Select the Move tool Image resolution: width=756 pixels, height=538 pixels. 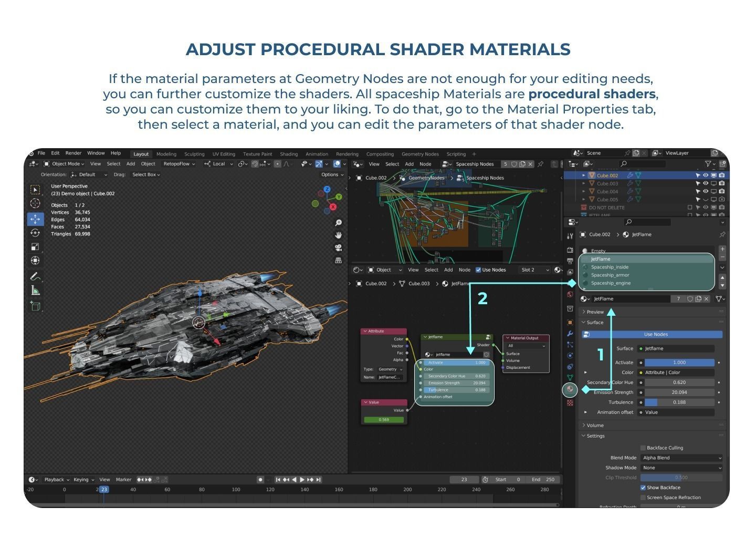35,219
